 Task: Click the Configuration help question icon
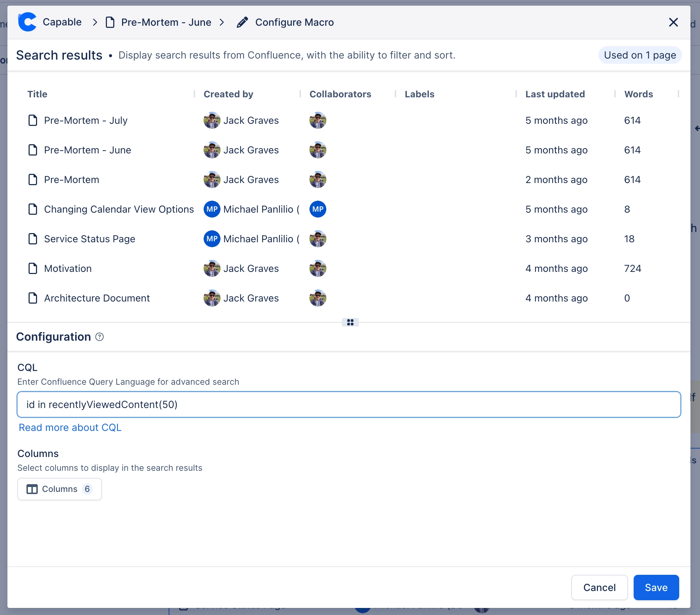pos(100,337)
